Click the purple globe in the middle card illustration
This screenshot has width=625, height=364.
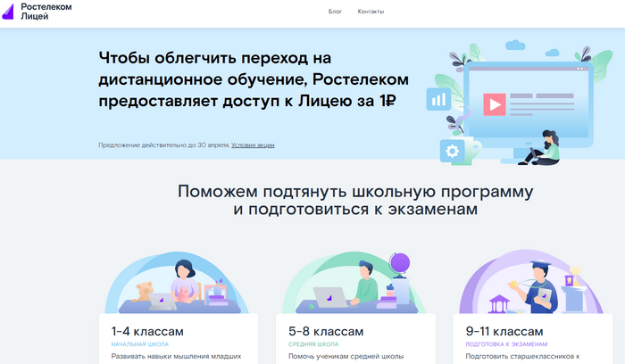pos(400,264)
